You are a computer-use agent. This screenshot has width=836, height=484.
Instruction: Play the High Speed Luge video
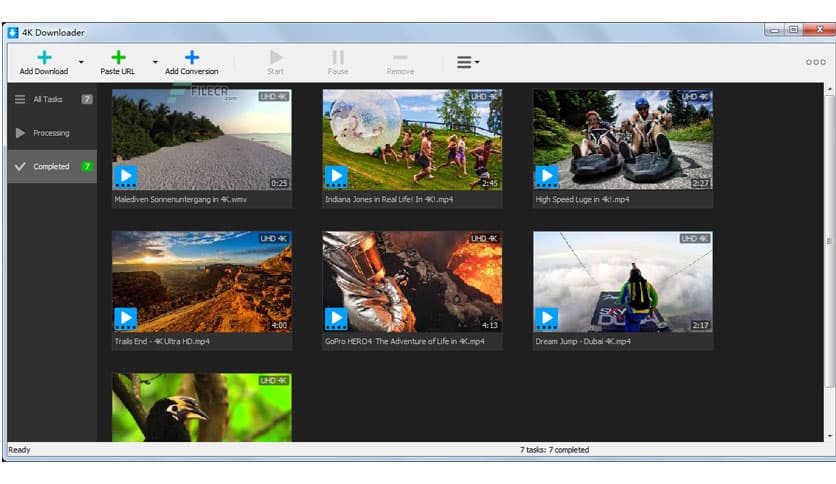(x=547, y=176)
